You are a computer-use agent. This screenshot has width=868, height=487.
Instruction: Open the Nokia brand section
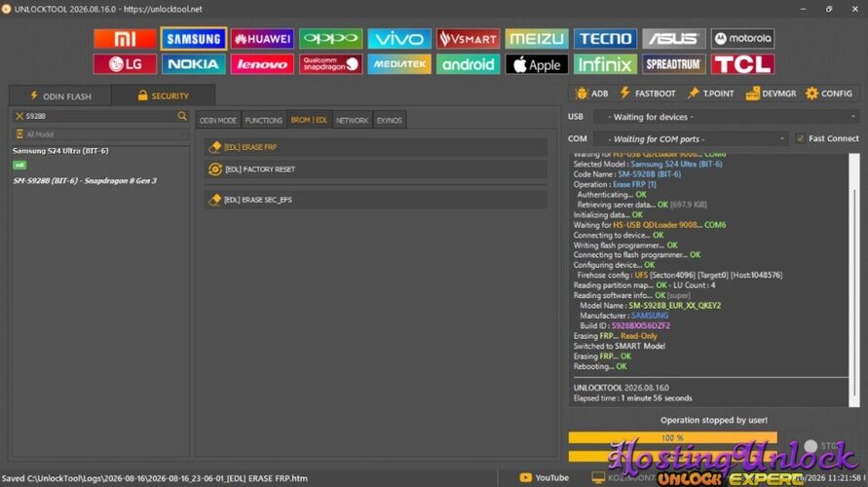[194, 64]
